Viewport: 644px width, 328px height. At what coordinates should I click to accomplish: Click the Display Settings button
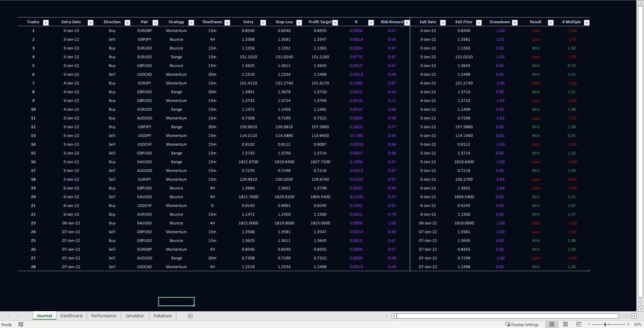(x=522, y=324)
